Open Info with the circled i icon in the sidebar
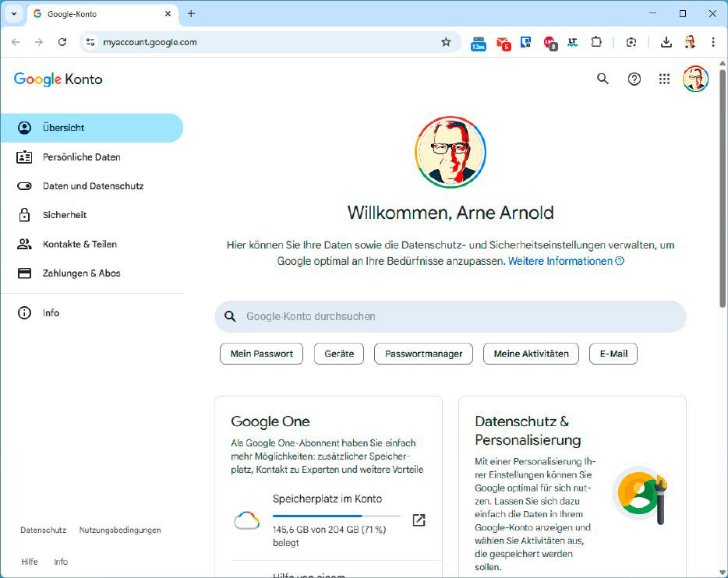The width and height of the screenshot is (728, 578). tap(92, 312)
